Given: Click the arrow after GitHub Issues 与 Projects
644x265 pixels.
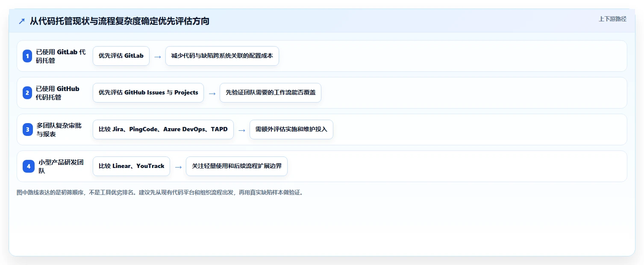Looking at the screenshot, I should click(x=212, y=93).
